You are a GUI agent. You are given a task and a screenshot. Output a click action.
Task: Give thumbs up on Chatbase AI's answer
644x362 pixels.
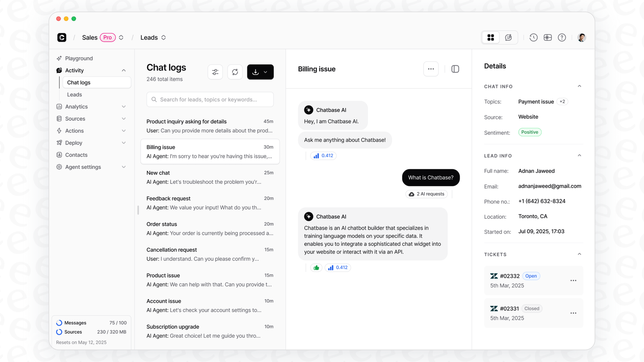[x=316, y=267]
